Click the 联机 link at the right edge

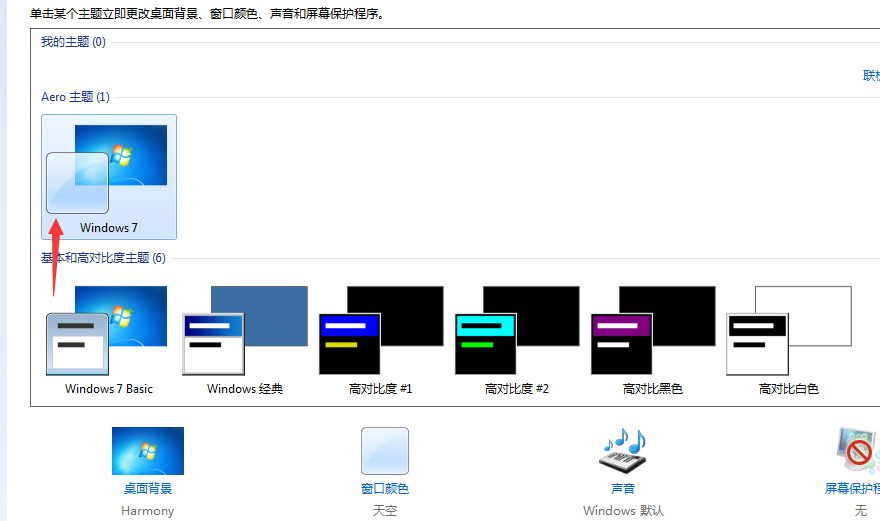tap(871, 75)
